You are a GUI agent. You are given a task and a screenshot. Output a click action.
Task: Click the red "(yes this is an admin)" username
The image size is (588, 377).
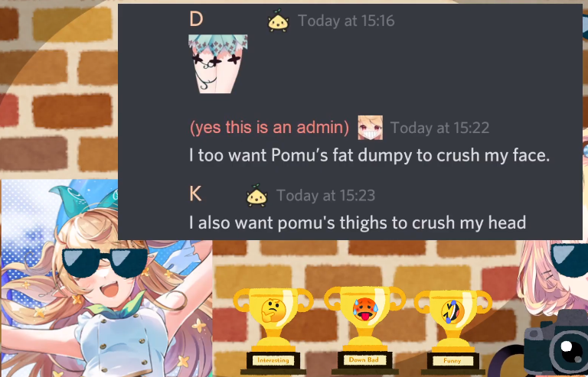(x=269, y=128)
